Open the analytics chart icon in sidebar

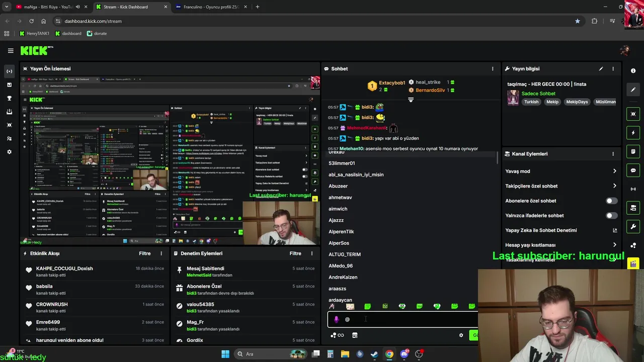tap(9, 85)
